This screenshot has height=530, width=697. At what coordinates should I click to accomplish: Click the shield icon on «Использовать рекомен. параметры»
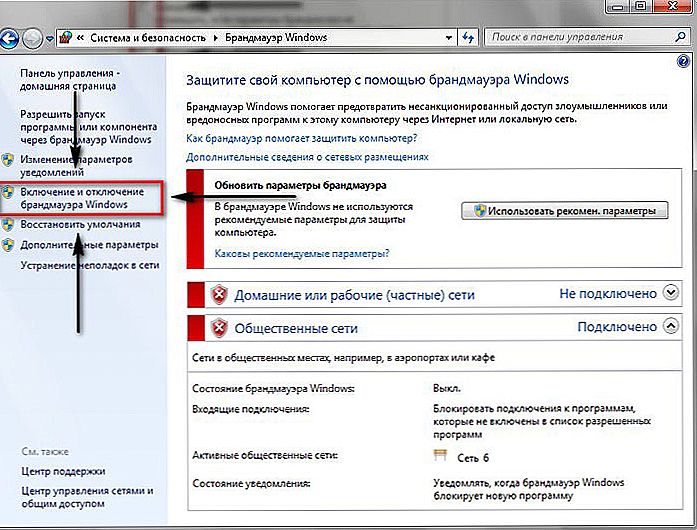click(x=479, y=211)
